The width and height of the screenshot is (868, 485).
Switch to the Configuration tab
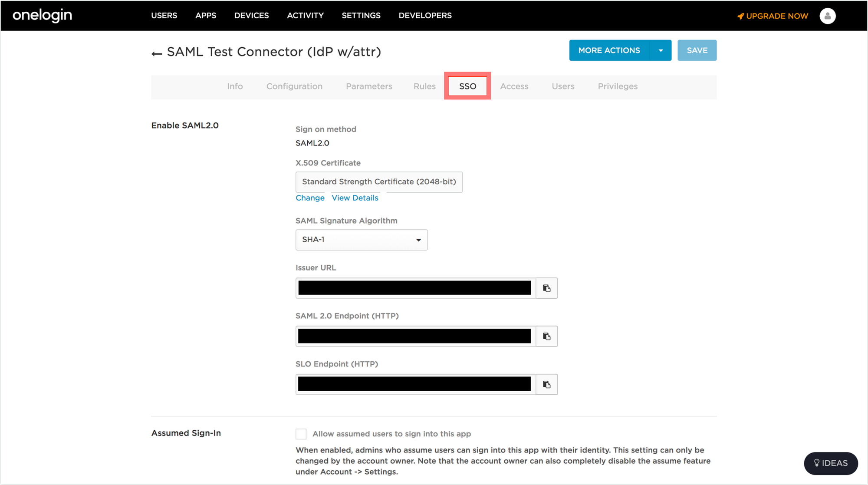pos(294,86)
